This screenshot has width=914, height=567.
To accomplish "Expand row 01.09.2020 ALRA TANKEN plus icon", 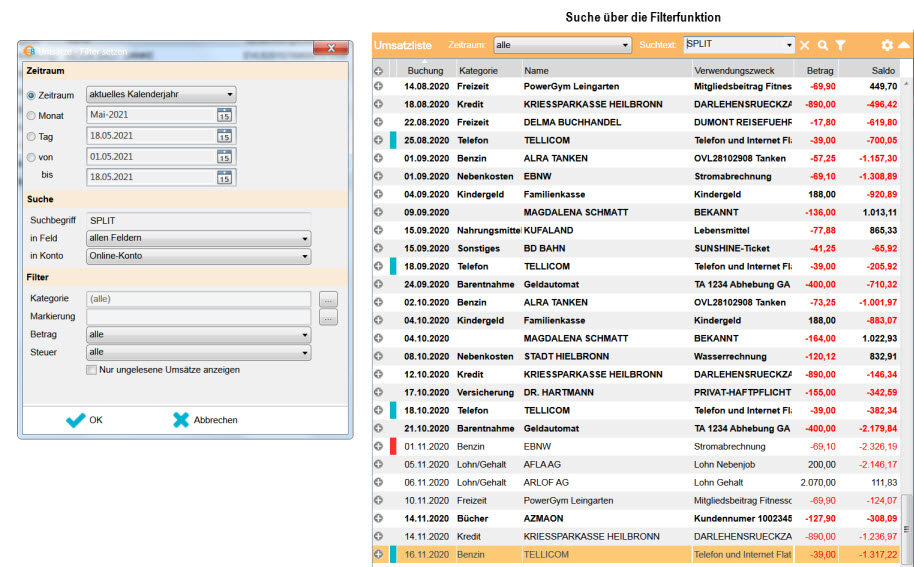I will (378, 158).
